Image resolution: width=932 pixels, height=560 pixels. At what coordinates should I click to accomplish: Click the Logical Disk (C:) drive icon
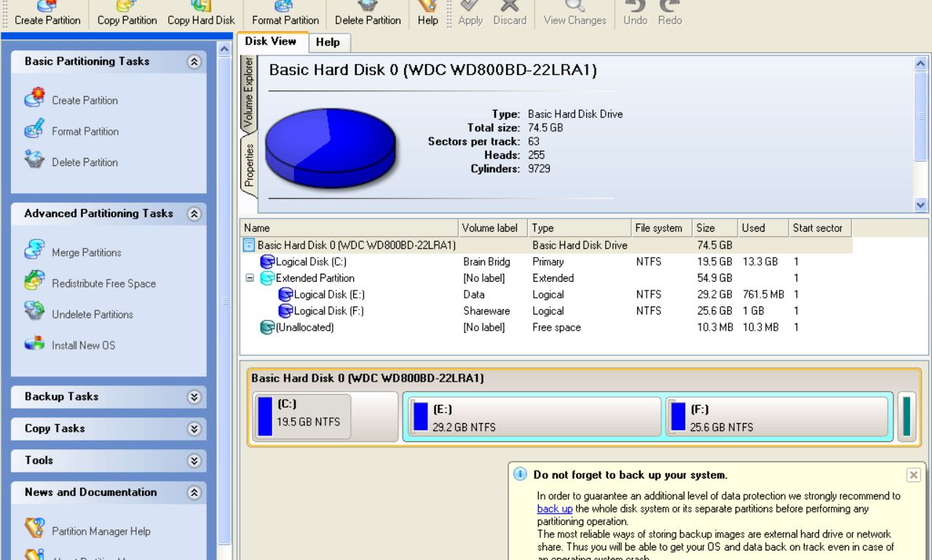[x=267, y=262]
